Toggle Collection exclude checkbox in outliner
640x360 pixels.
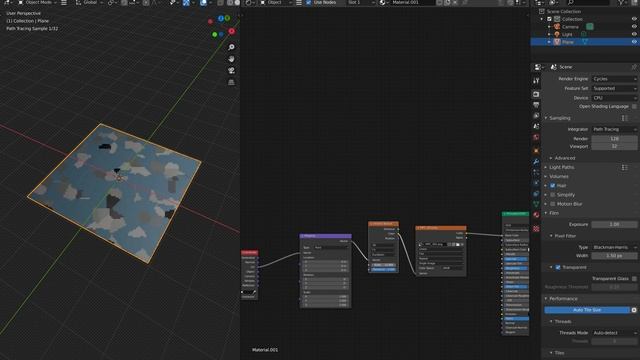[549, 19]
